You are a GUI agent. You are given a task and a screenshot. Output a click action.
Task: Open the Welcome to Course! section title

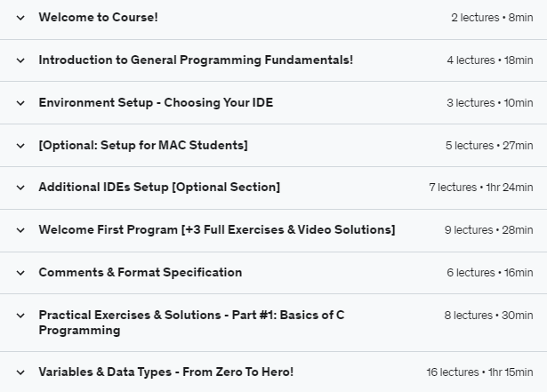[x=98, y=18]
